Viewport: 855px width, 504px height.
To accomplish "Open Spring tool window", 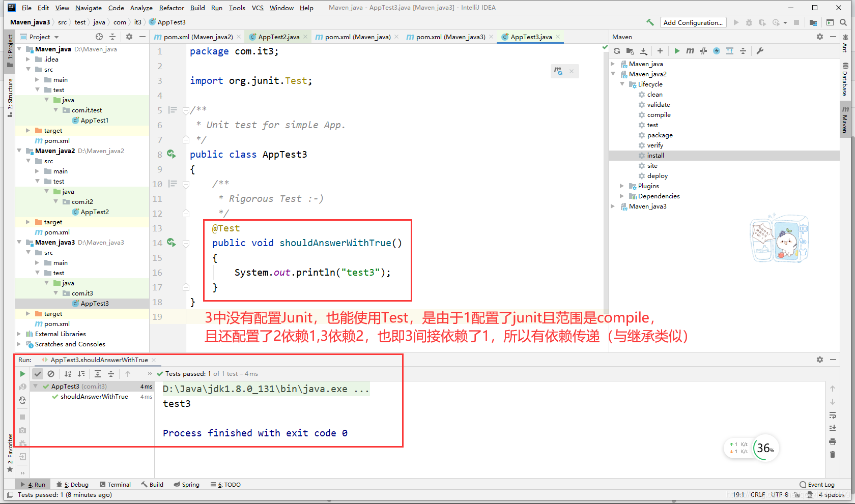I will (187, 485).
